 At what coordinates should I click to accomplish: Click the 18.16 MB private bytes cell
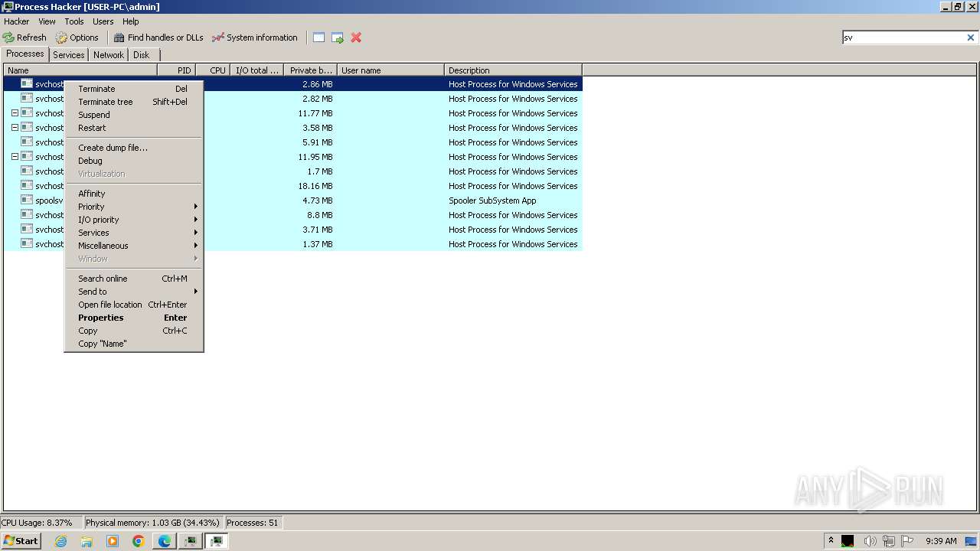(x=315, y=186)
